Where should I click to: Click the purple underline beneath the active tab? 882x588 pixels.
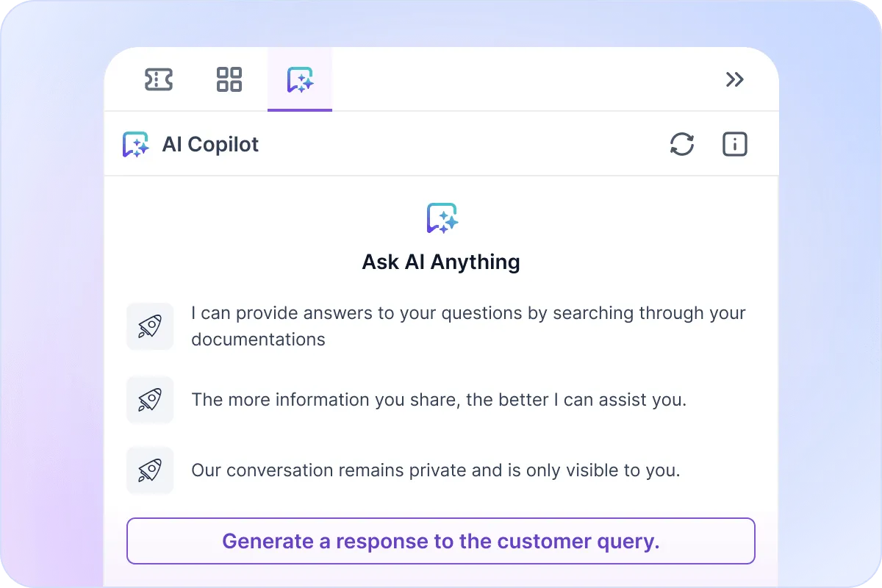[300, 110]
